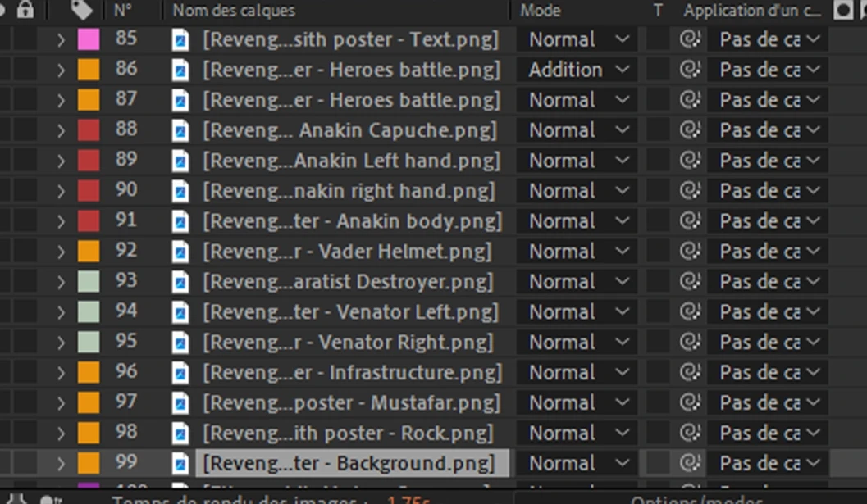Toggle lock box for layer 90
This screenshot has width=867, height=504.
[25, 191]
